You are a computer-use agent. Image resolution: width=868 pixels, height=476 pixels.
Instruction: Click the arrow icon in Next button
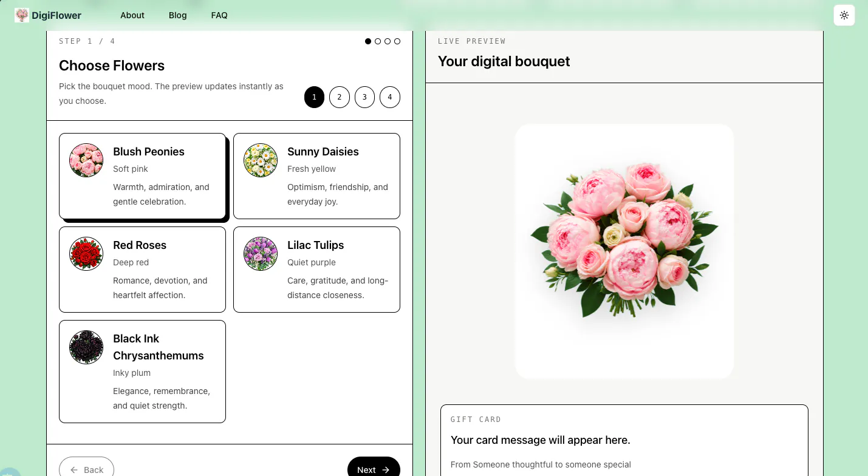[x=386, y=470]
